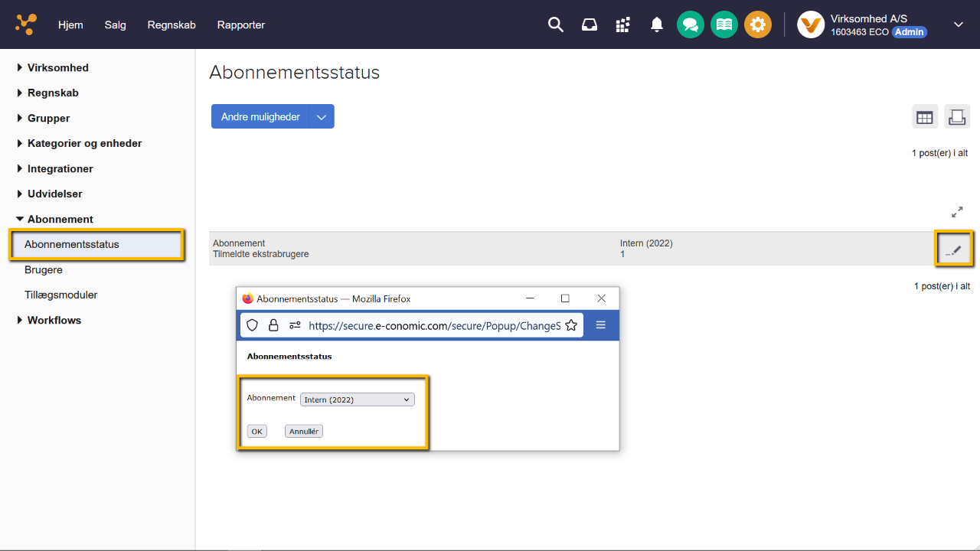Open the inbox tray icon

pyautogui.click(x=590, y=25)
